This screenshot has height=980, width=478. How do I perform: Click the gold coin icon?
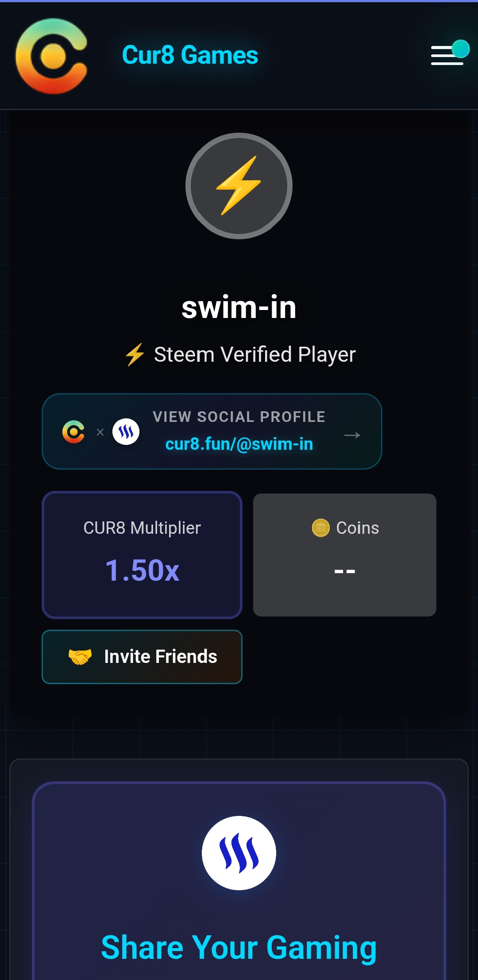tap(321, 528)
